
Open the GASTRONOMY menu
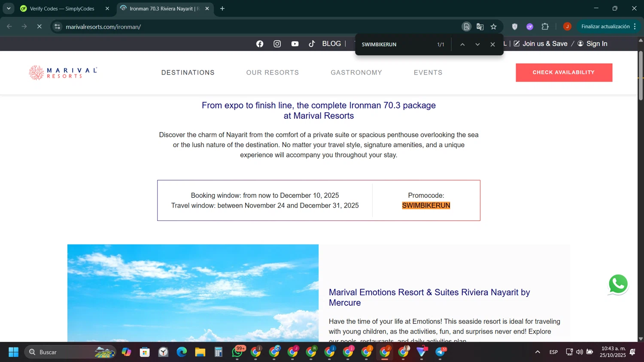[356, 72]
